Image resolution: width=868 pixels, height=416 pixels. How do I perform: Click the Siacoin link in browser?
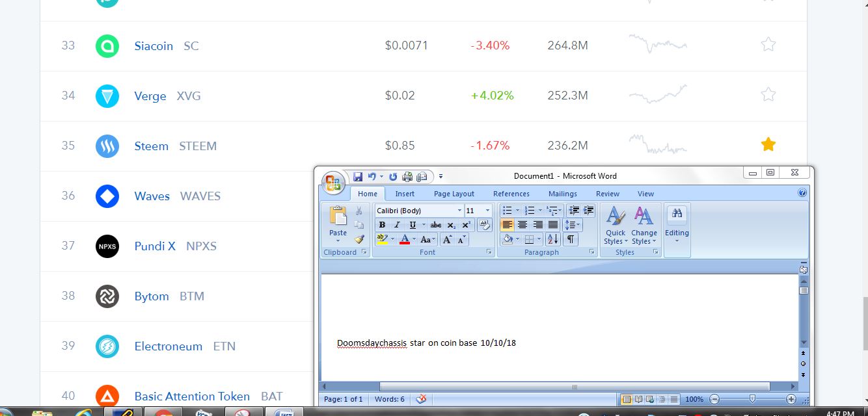(154, 46)
